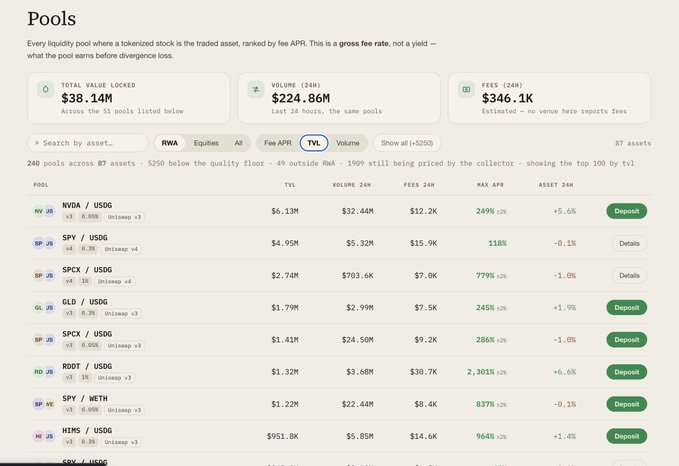Click the VOLUME 24H column header
Screen dimensions: 679x466
(351, 185)
